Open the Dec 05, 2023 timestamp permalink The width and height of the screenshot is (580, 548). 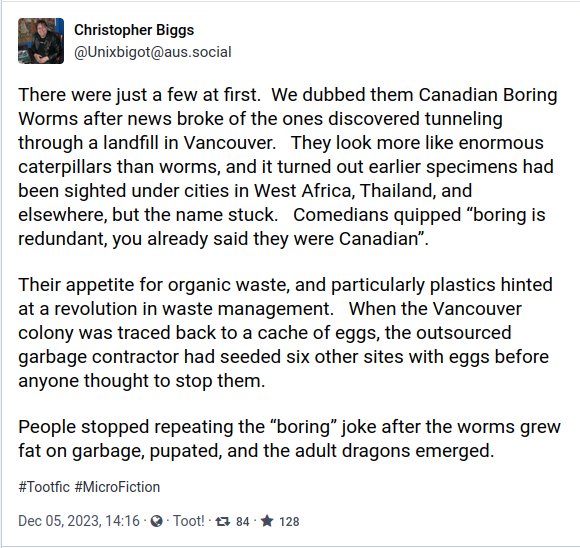click(79, 521)
